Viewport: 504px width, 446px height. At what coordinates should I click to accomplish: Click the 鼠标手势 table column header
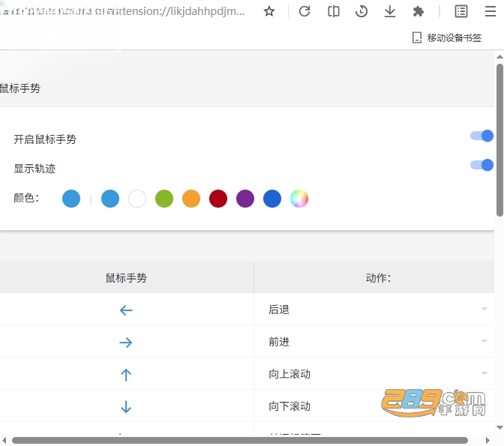[x=126, y=277]
